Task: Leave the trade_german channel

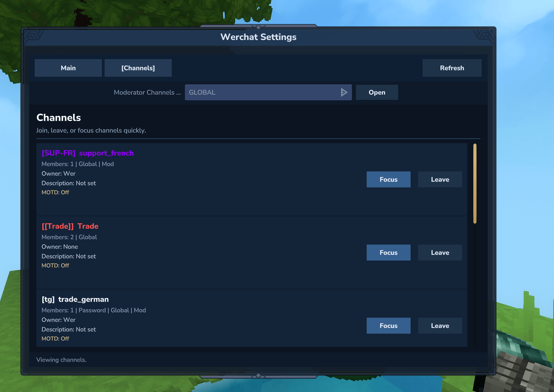Action: click(440, 326)
